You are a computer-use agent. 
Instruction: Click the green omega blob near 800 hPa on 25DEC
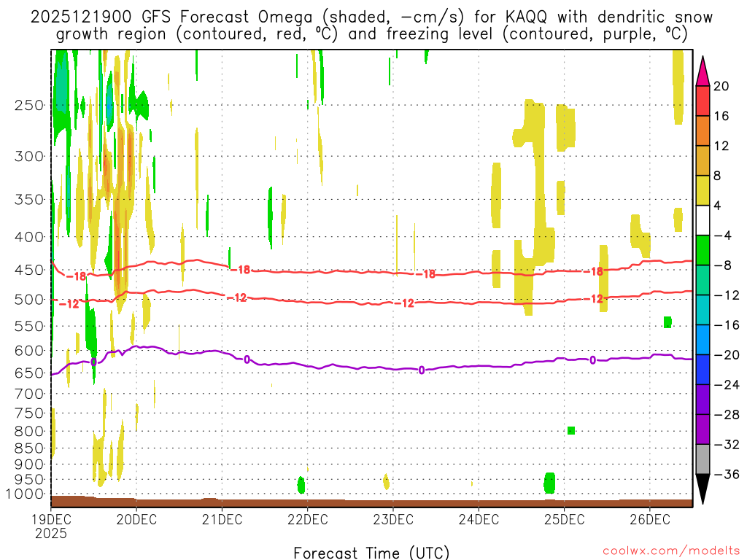pyautogui.click(x=571, y=430)
